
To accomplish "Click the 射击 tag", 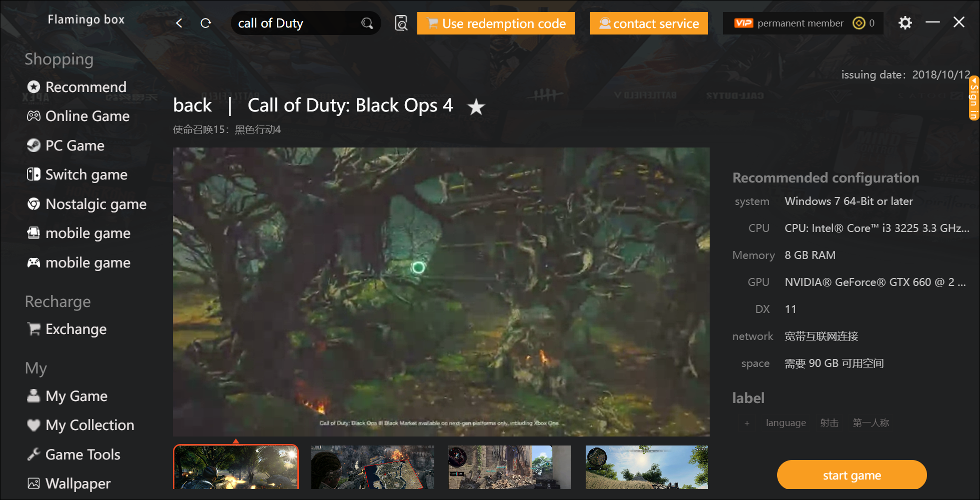I will pyautogui.click(x=829, y=423).
